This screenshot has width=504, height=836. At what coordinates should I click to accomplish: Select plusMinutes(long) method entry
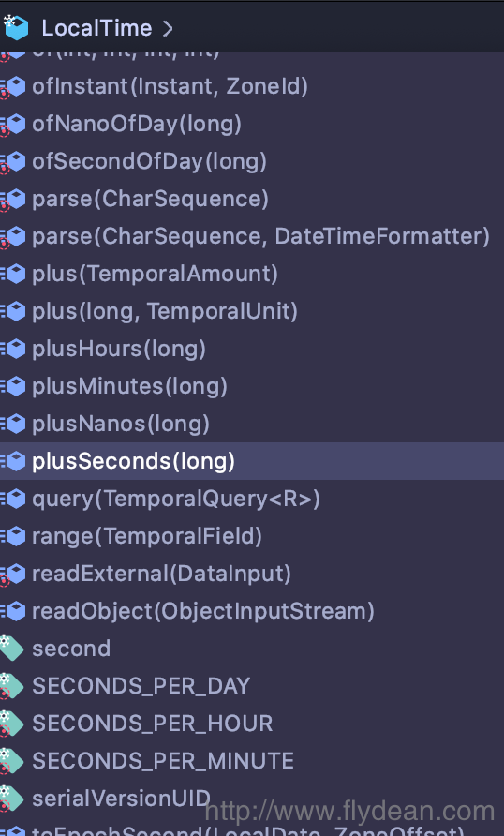(x=252, y=386)
